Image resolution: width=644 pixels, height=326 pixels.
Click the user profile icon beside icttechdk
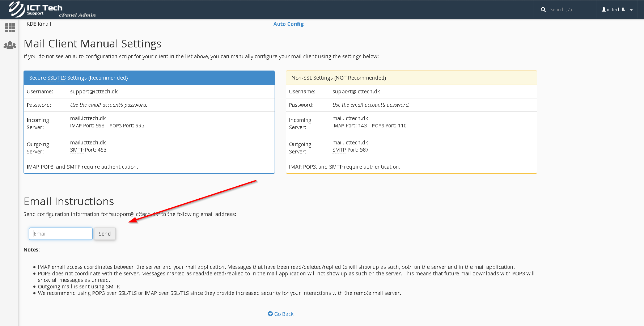click(603, 10)
